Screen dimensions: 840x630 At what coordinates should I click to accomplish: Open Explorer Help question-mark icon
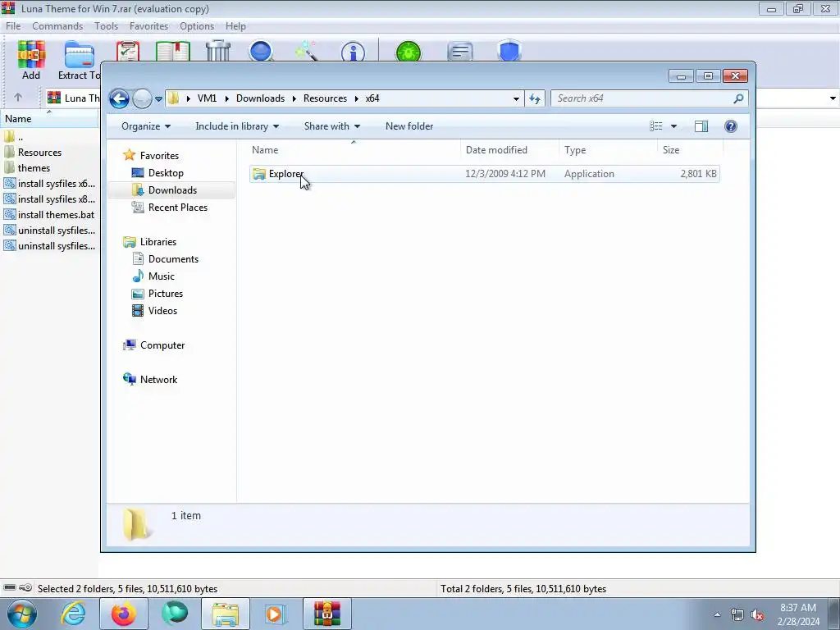click(x=731, y=126)
